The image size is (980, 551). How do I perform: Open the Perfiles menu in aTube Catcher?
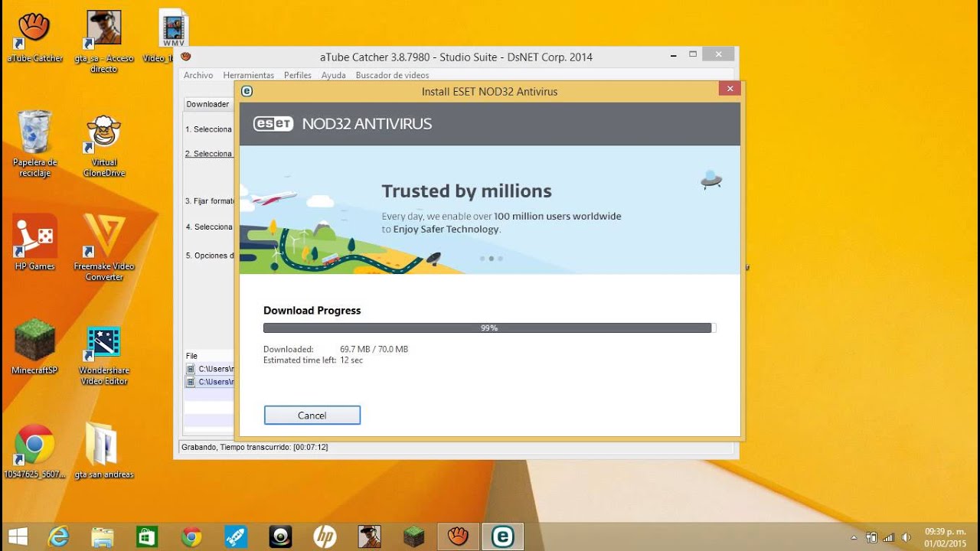click(x=298, y=75)
